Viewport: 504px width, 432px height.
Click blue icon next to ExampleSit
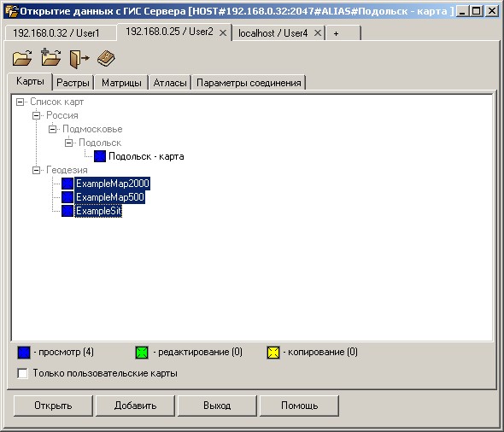67,211
